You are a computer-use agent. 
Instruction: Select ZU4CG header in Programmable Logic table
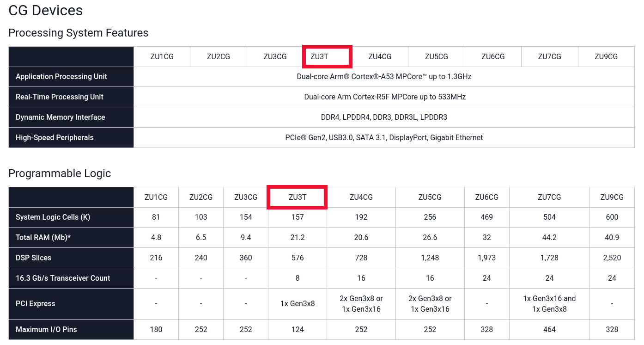pos(361,197)
